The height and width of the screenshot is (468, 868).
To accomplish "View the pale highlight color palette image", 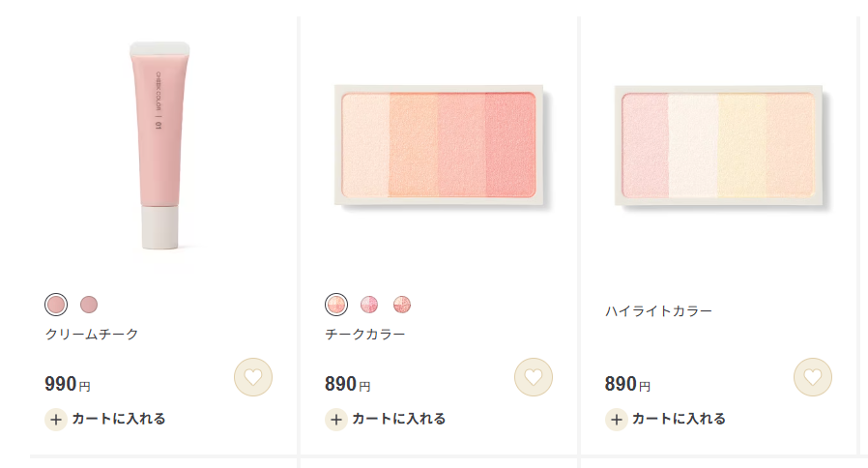I will click(x=720, y=145).
